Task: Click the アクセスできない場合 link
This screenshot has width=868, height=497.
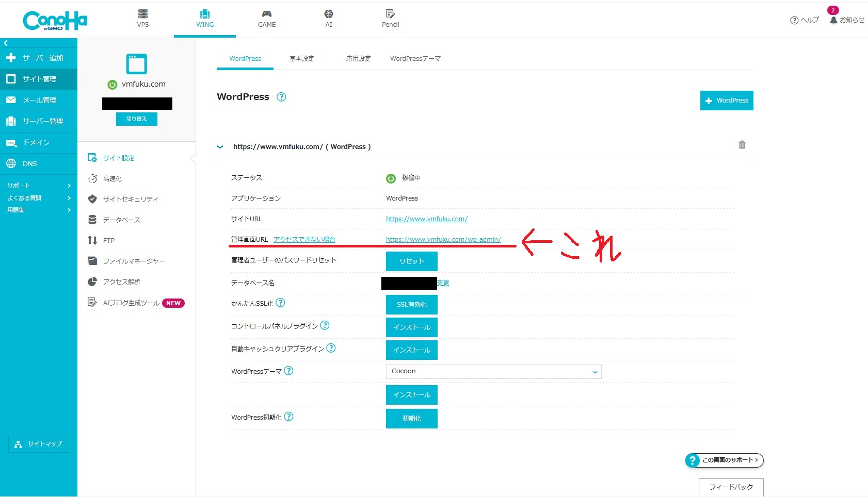Action: tap(304, 240)
